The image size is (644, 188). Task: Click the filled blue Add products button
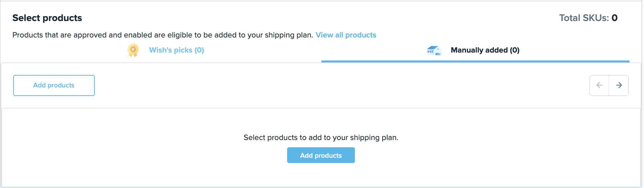[321, 155]
